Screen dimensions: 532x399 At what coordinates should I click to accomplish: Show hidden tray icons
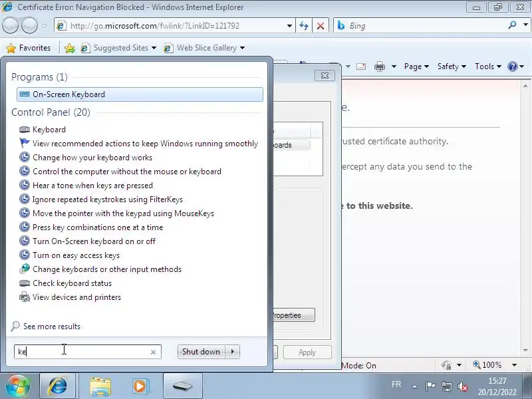pyautogui.click(x=414, y=386)
